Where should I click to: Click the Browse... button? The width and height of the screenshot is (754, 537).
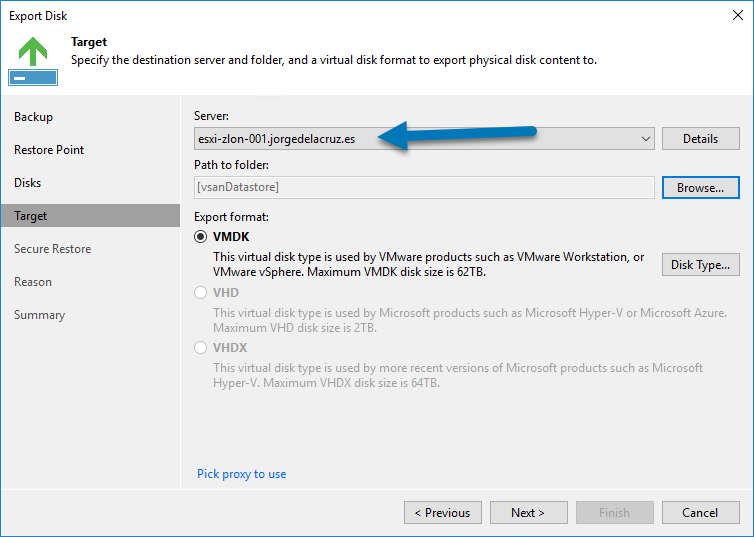click(701, 187)
